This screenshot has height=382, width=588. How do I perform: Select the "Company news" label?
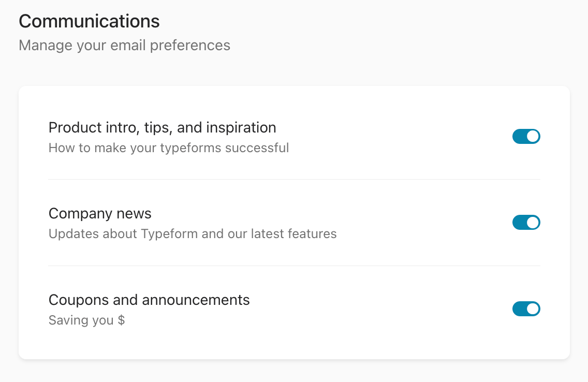[x=100, y=213]
